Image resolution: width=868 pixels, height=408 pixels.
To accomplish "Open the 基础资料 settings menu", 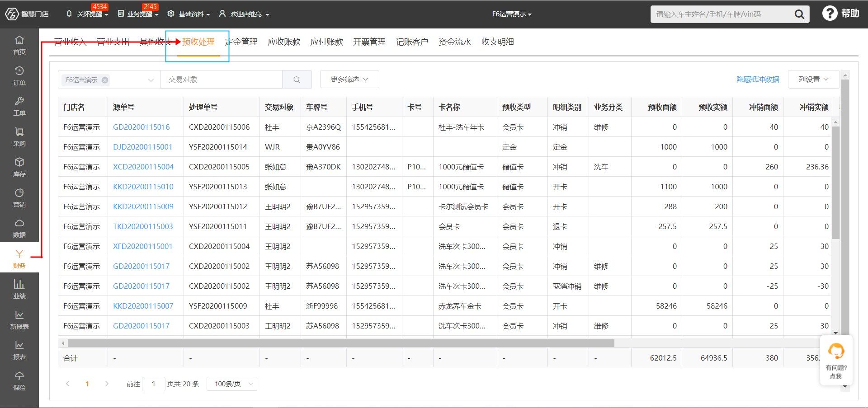I will coord(189,14).
